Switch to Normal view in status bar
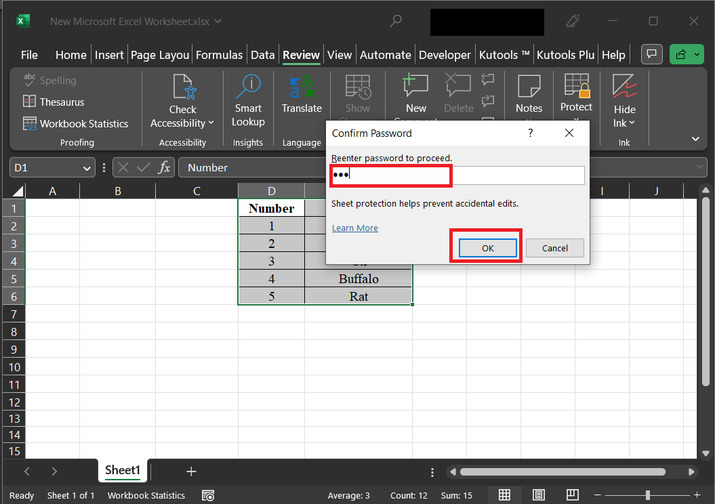Screen dimensions: 715x504 coord(505,495)
